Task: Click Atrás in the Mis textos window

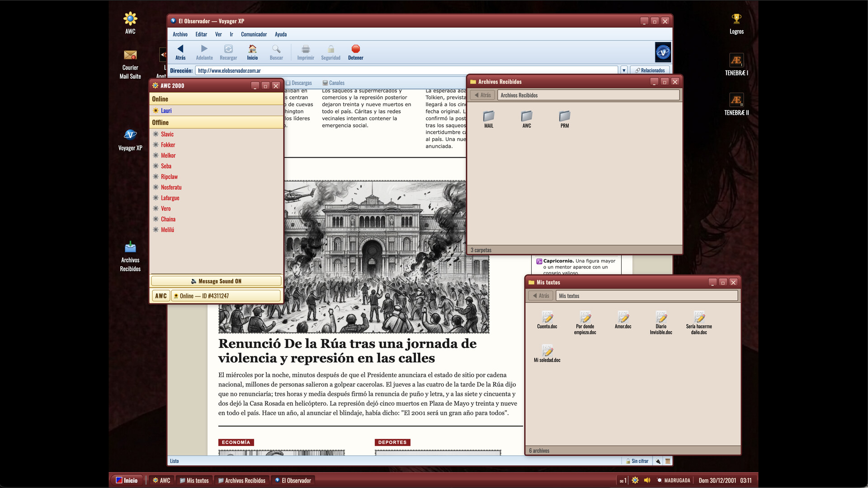Action: pos(541,296)
